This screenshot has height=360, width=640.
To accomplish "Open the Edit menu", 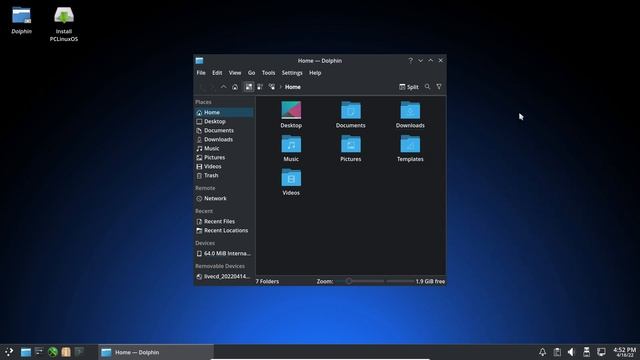I will click(x=217, y=73).
